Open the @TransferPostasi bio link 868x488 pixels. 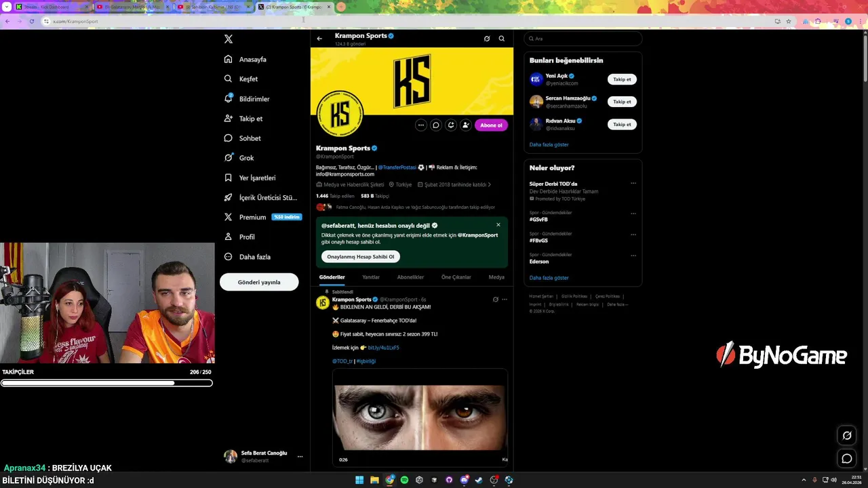[x=397, y=167]
